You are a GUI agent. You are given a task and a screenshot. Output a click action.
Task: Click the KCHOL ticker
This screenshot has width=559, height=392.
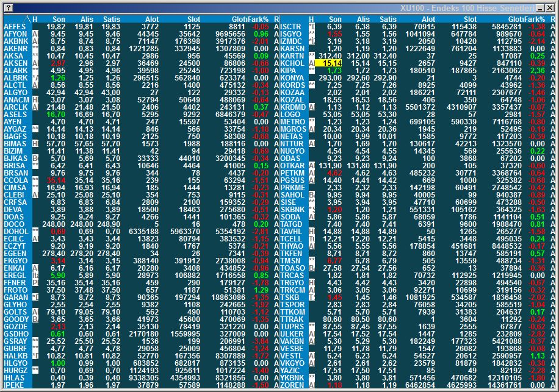coord(292,63)
